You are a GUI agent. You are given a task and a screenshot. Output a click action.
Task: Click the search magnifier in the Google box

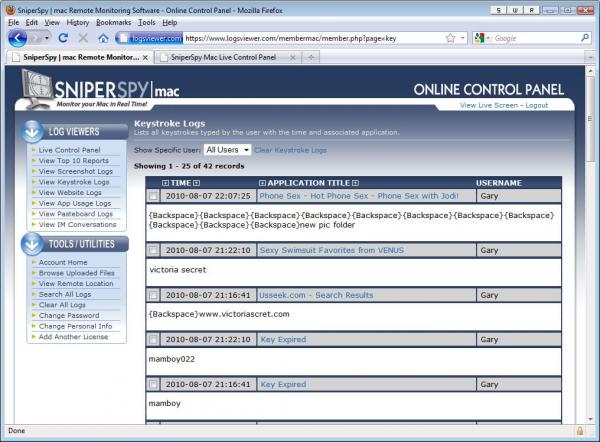click(585, 38)
